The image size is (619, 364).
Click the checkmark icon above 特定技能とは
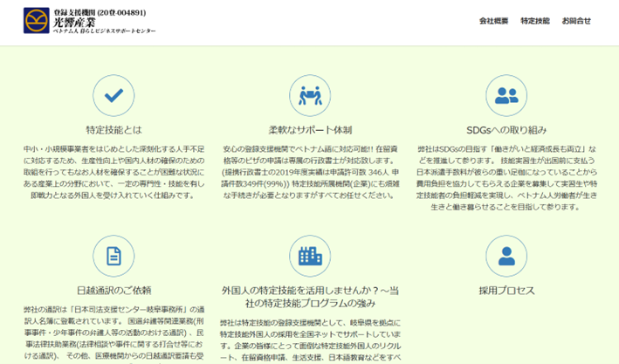[113, 95]
